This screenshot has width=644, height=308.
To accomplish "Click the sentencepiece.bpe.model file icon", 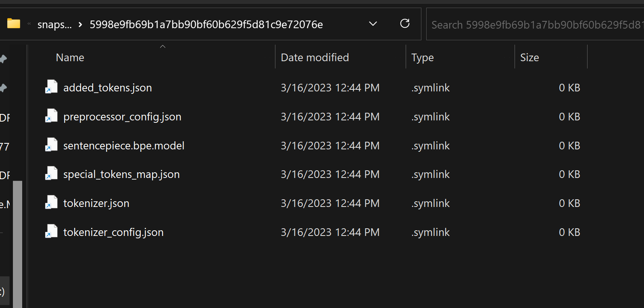I will tap(51, 145).
